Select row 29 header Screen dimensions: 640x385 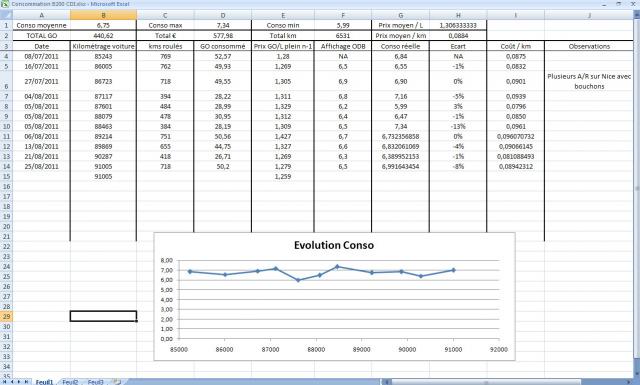tap(6, 316)
